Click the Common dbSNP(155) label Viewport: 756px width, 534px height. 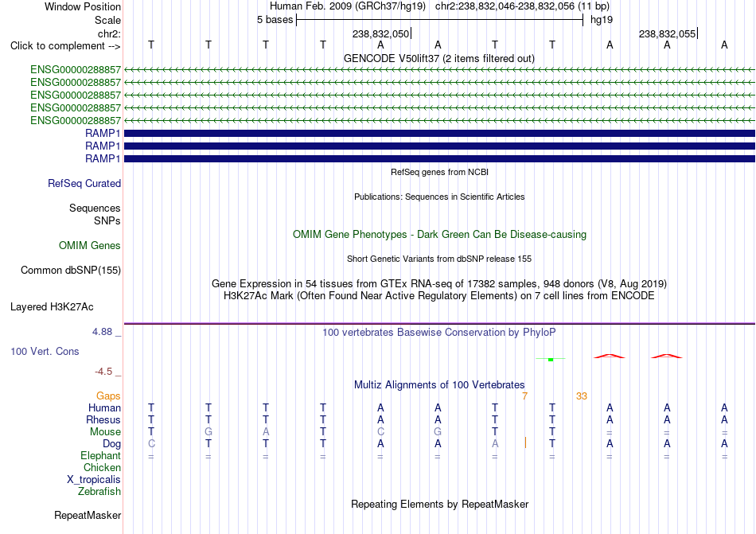click(x=71, y=270)
